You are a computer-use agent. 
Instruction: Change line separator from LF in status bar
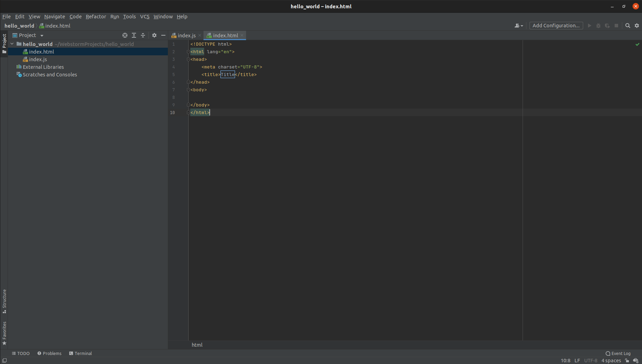577,361
